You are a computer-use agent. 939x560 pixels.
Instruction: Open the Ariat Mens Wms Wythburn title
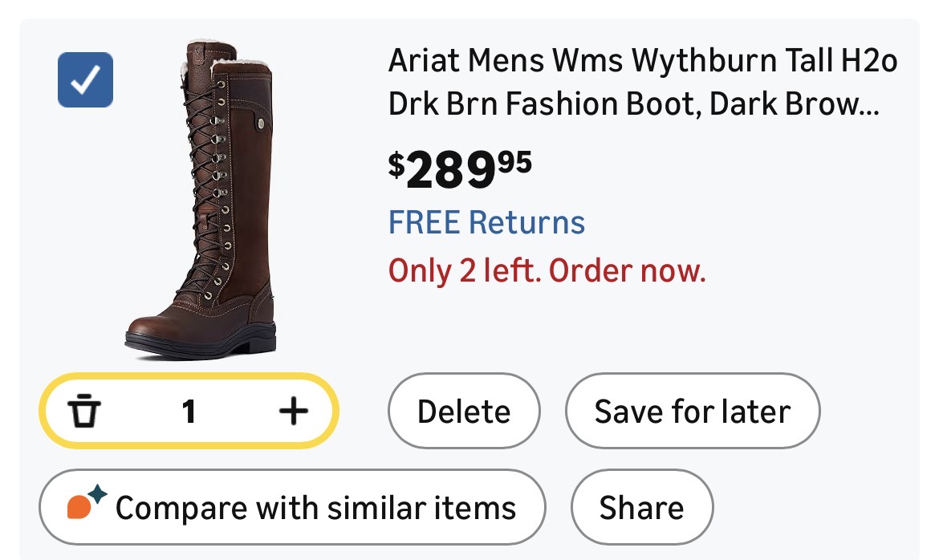pyautogui.click(x=642, y=61)
